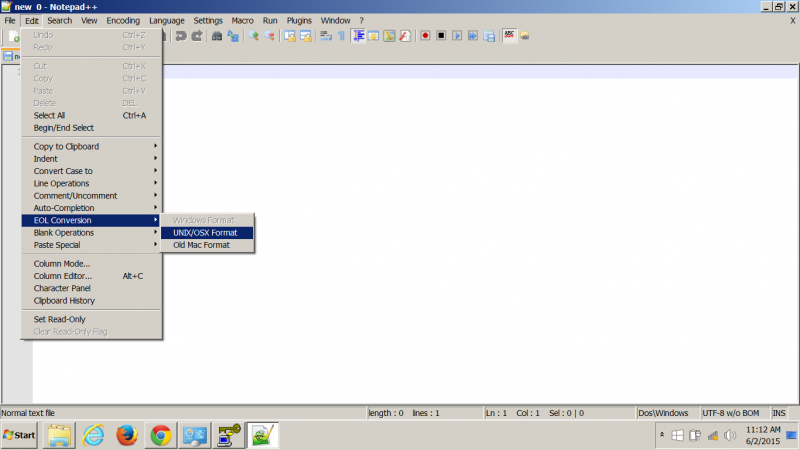Open the Clipboard History entry
Image resolution: width=800 pixels, height=450 pixels.
point(91,301)
